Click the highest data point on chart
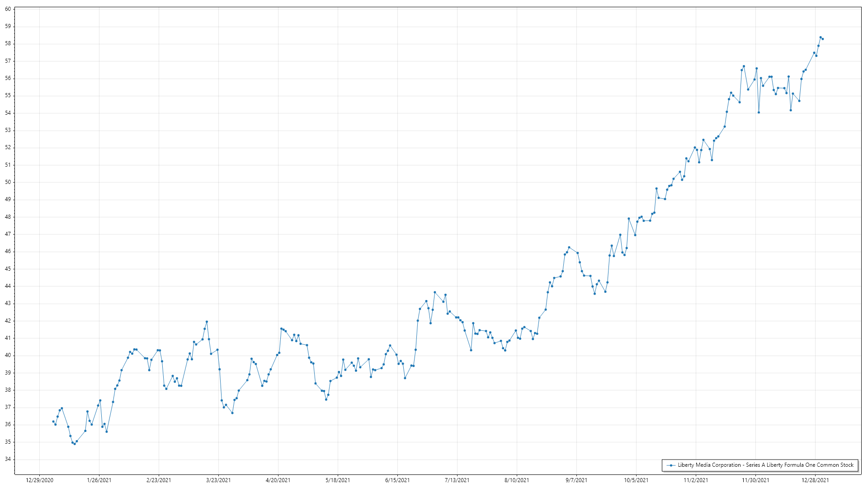 pyautogui.click(x=821, y=38)
